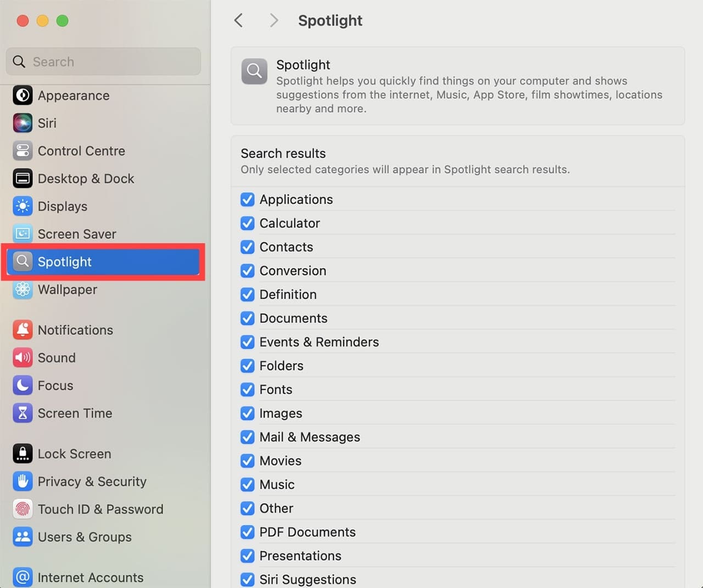Click the Search results heading
The height and width of the screenshot is (588, 703).
[x=283, y=153]
